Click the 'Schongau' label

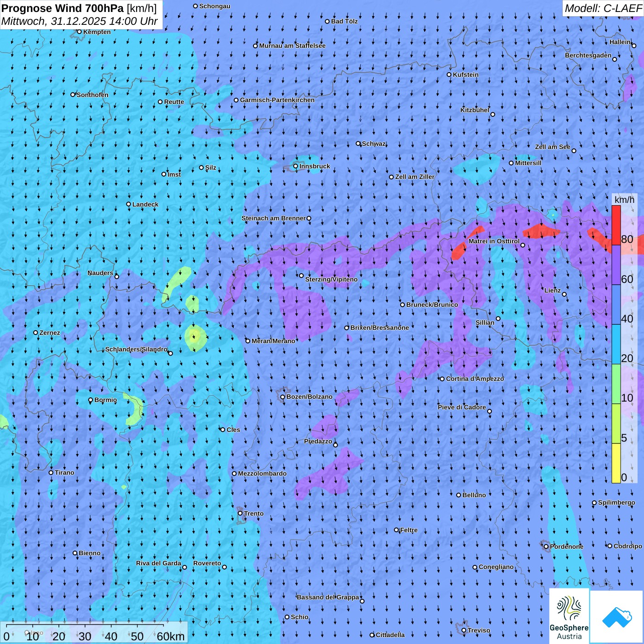(215, 6)
